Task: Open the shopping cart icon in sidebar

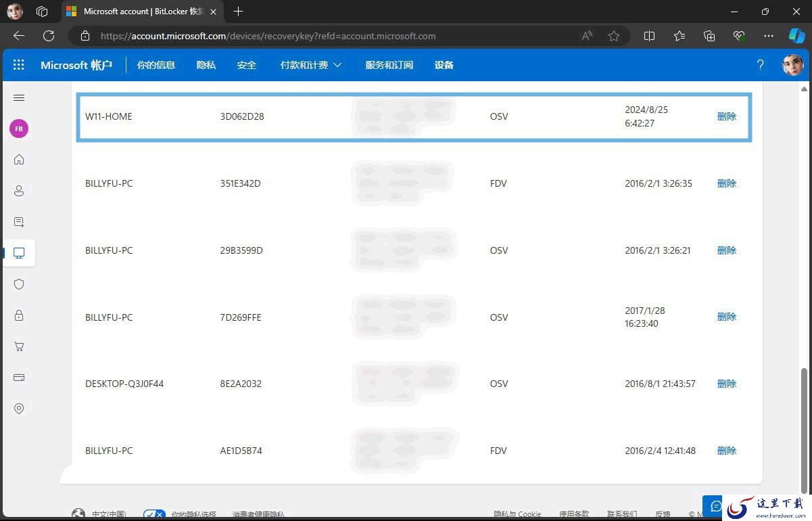Action: 19,346
